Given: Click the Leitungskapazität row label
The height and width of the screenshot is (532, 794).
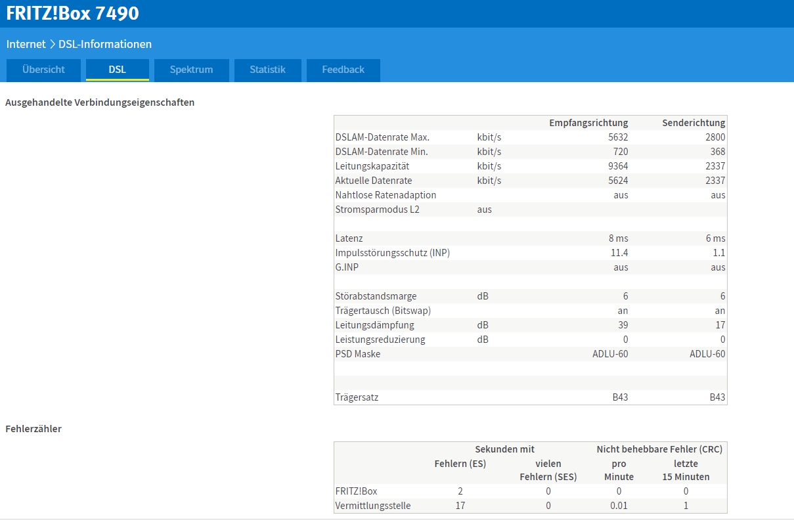Looking at the screenshot, I should point(372,166).
